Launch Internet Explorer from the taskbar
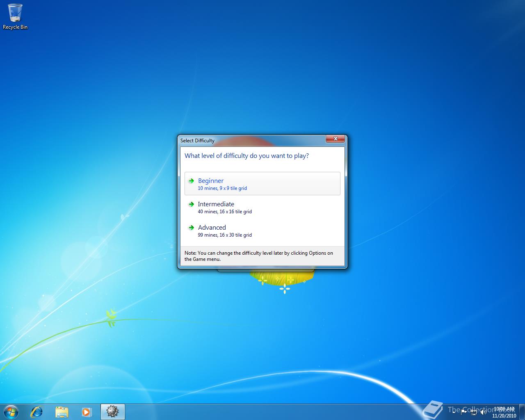 pos(37,411)
